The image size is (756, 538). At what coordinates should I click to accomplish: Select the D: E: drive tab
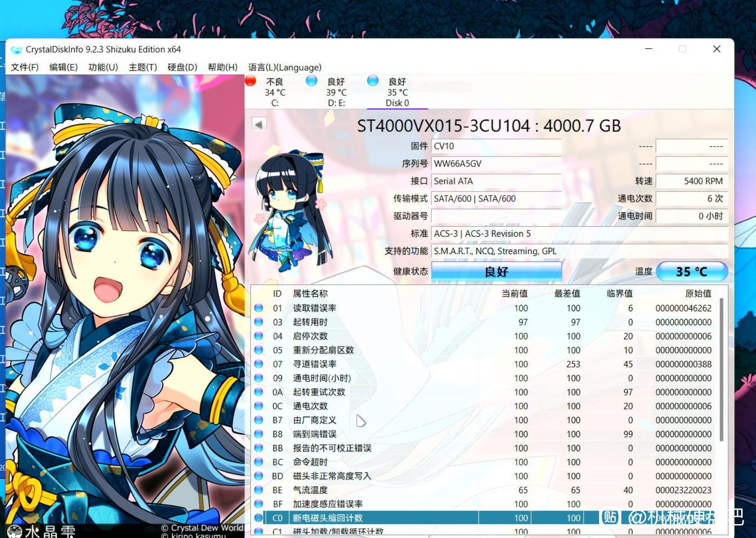click(336, 92)
